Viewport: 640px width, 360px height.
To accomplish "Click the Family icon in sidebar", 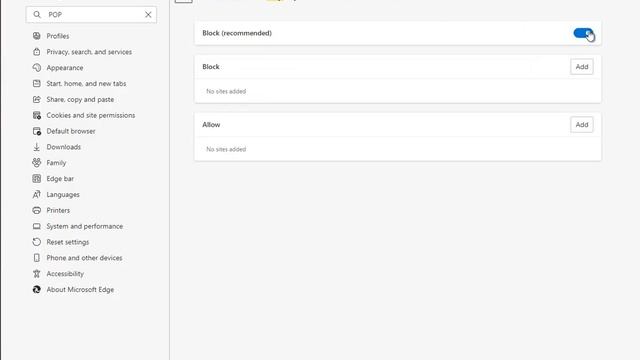I will [37, 163].
